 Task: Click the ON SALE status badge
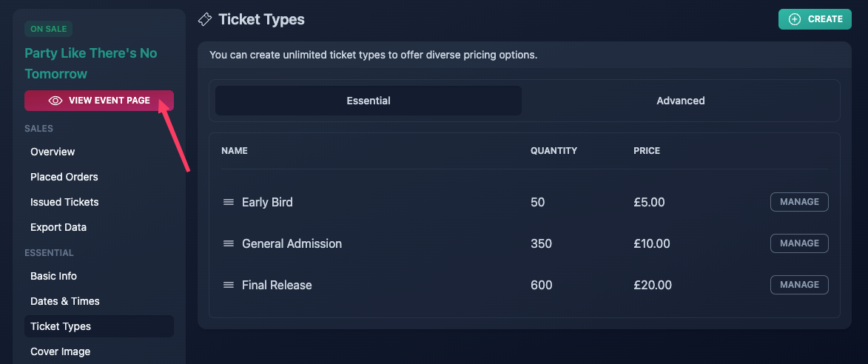(x=48, y=30)
